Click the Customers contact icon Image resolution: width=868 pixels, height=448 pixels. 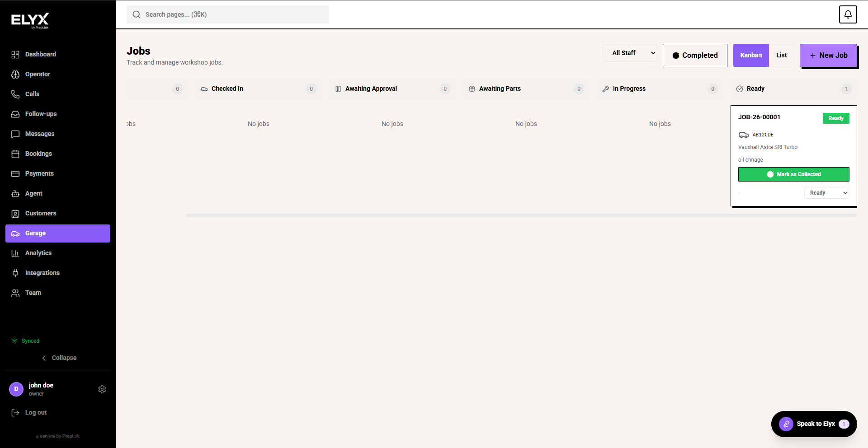pyautogui.click(x=15, y=213)
